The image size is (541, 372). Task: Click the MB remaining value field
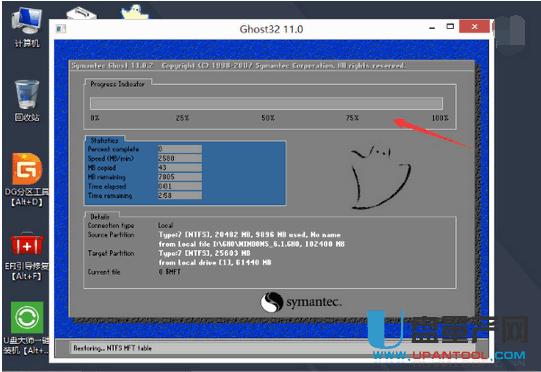(x=180, y=177)
